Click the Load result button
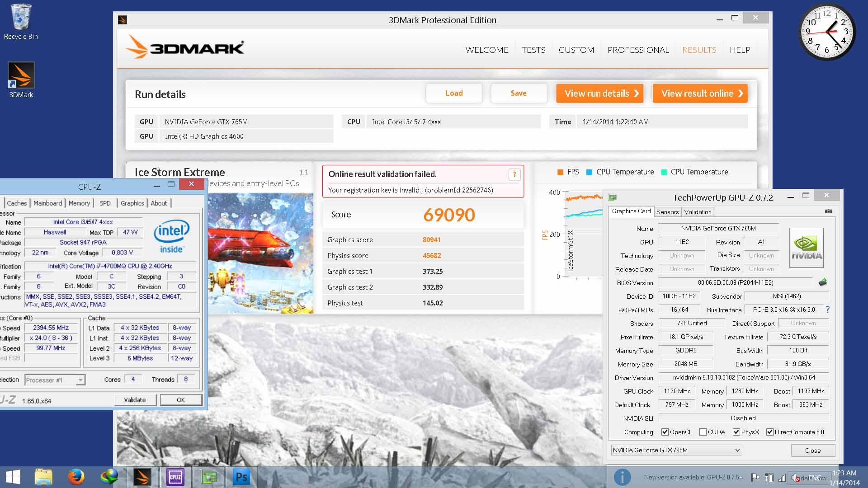The height and width of the screenshot is (488, 868). [454, 93]
